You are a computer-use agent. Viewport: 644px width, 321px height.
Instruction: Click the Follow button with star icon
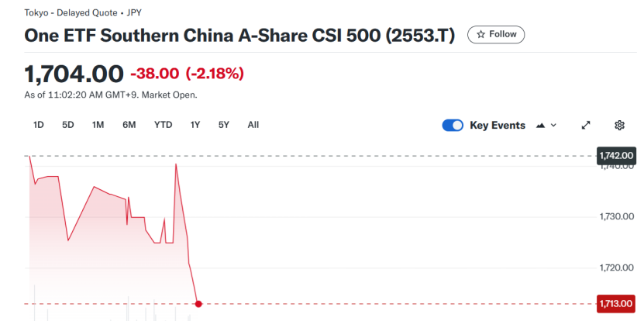pos(496,34)
